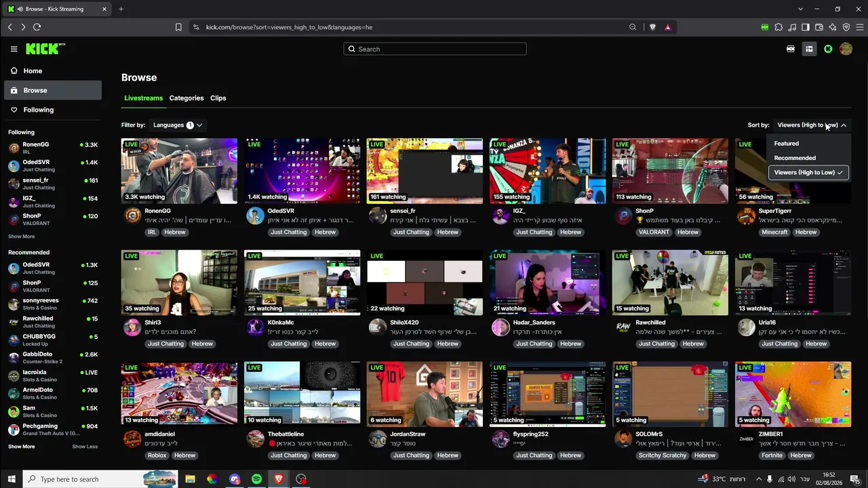Open RonenGG barber stream thumbnail

tap(179, 171)
